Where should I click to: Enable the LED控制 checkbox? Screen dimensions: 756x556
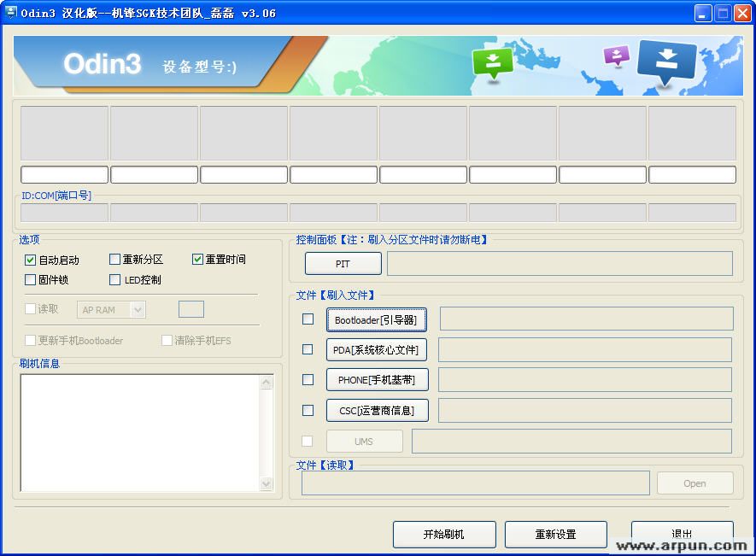[114, 279]
